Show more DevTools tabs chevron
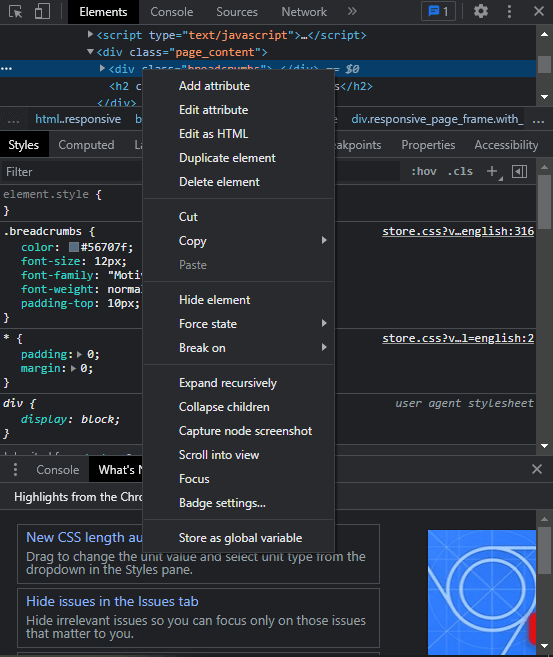 click(352, 11)
